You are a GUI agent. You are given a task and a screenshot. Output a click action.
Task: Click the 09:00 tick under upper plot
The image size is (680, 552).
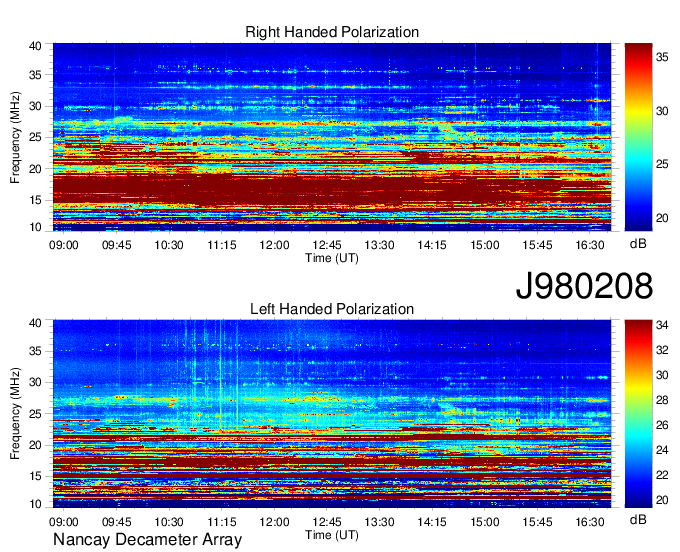pos(64,245)
